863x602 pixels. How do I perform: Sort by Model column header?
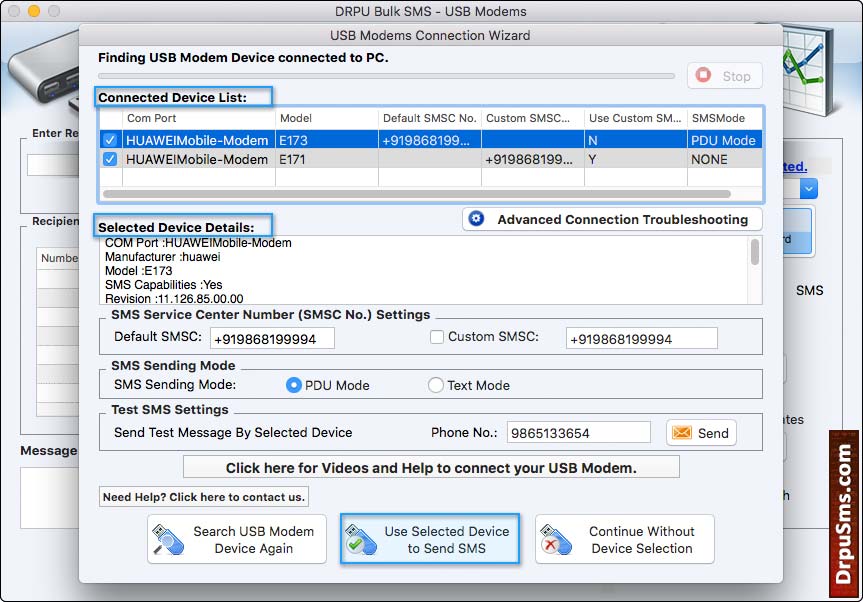coord(327,118)
